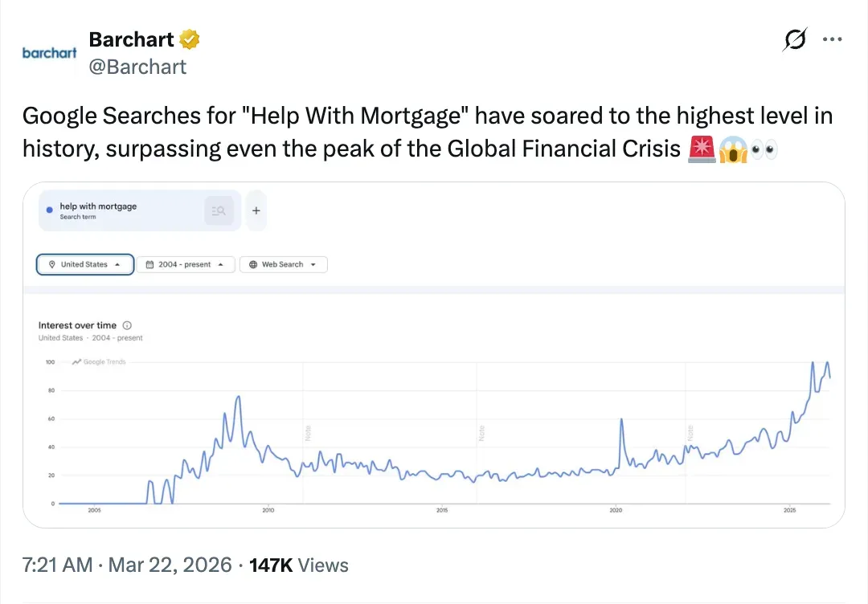Image resolution: width=868 pixels, height=604 pixels.
Task: Open the Web Search type dropdown
Action: coord(283,264)
